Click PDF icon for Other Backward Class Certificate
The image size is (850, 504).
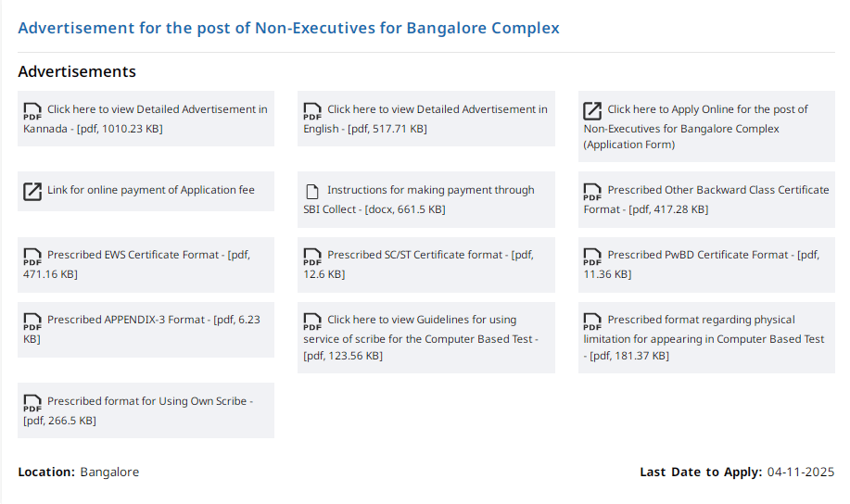pyautogui.click(x=592, y=192)
